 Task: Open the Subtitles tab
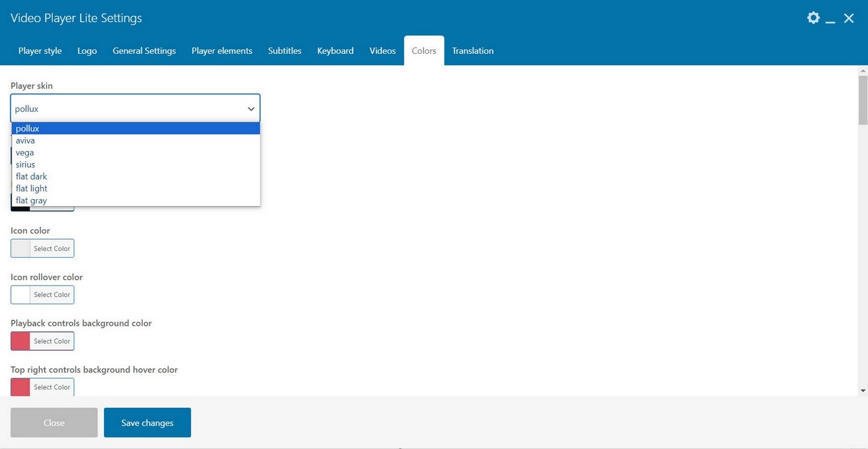[x=285, y=51]
